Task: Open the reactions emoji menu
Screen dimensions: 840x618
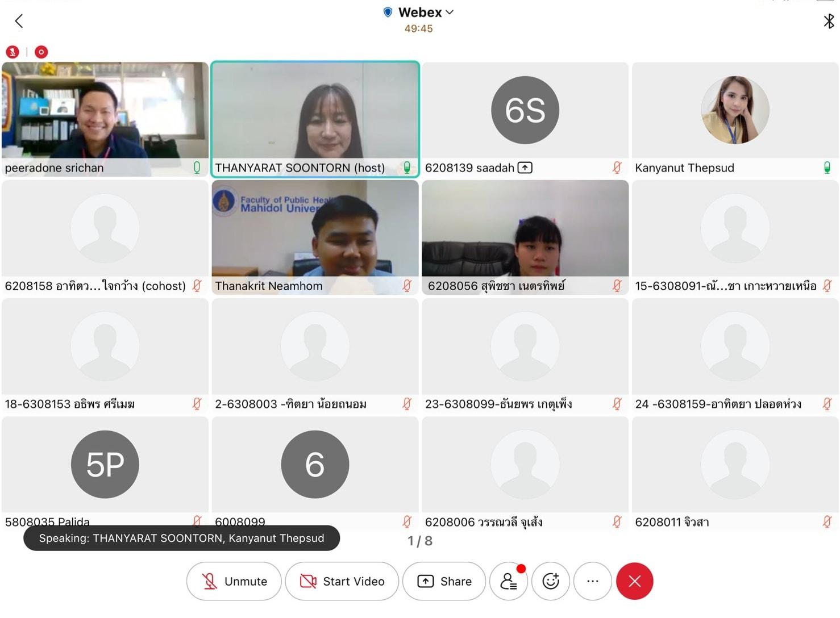Action: pyautogui.click(x=551, y=581)
